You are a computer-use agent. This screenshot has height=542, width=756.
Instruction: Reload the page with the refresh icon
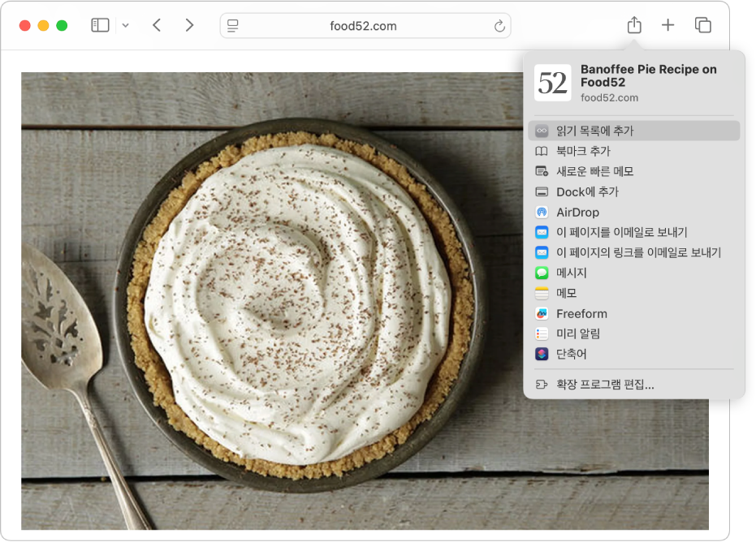[x=499, y=25]
